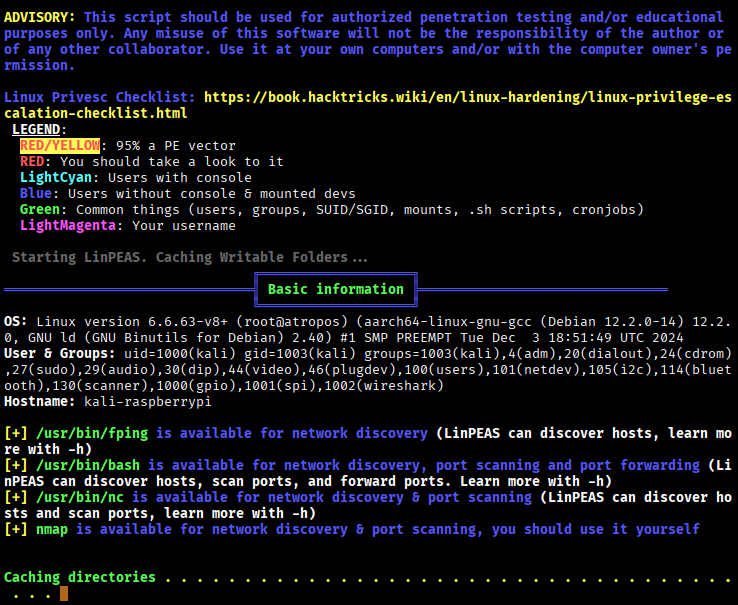The image size is (738, 605).
Task: Click the orange terminal cursor block
Action: coord(64,593)
